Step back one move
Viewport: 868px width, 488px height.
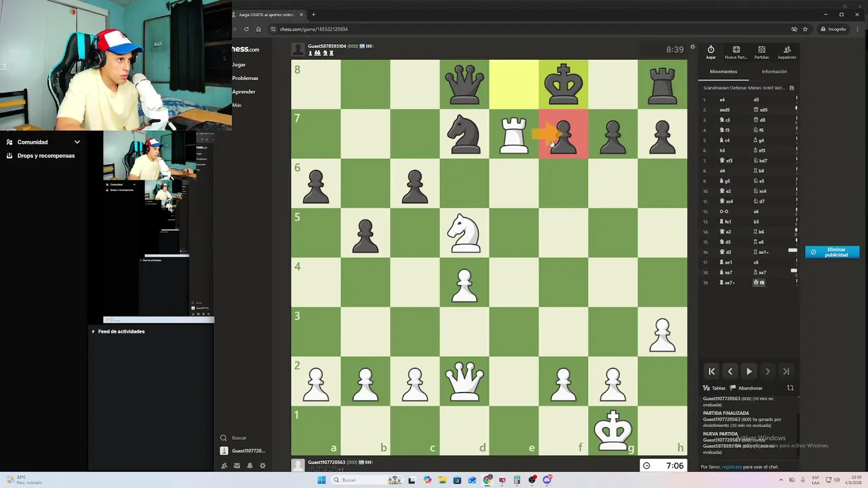[x=730, y=371]
